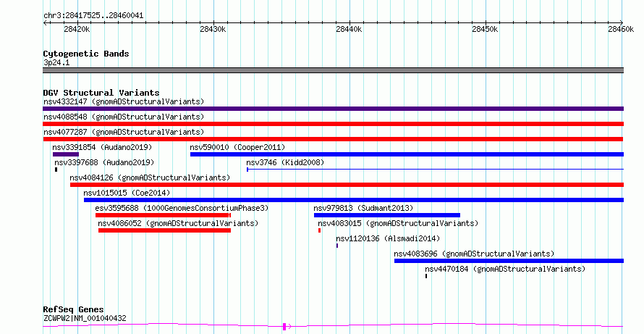Click nsv4083015 gnomAD variant label
Viewport: 644px width, 334px height.
[x=398, y=223]
